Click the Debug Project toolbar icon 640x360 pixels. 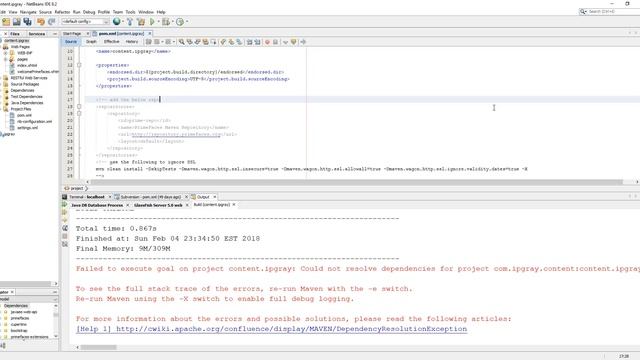[166, 22]
